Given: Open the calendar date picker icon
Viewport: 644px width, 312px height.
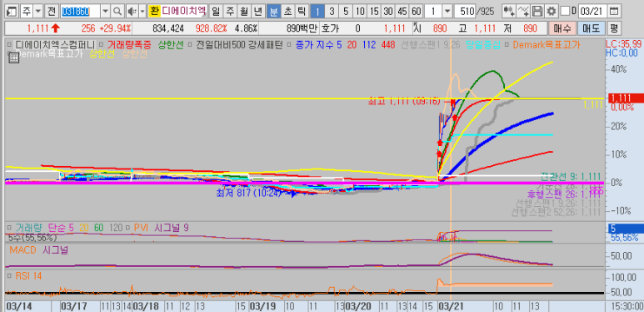Looking at the screenshot, I should pos(613,11).
